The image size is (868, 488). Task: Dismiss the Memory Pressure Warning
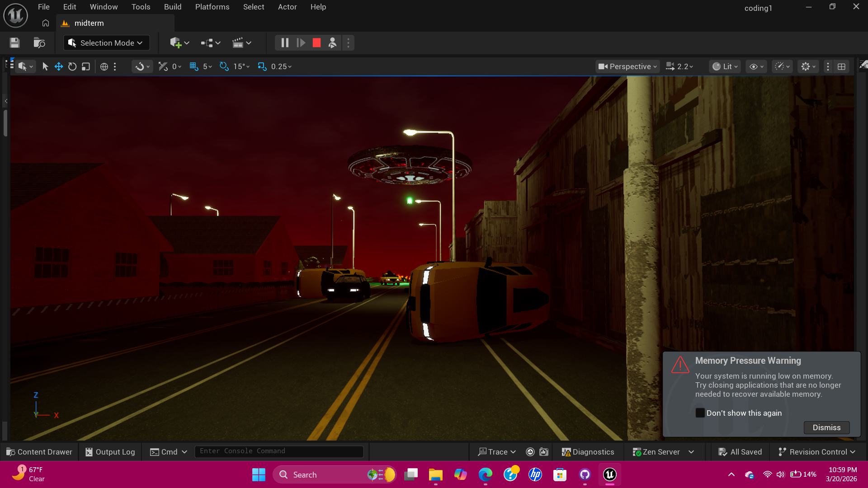pos(826,427)
